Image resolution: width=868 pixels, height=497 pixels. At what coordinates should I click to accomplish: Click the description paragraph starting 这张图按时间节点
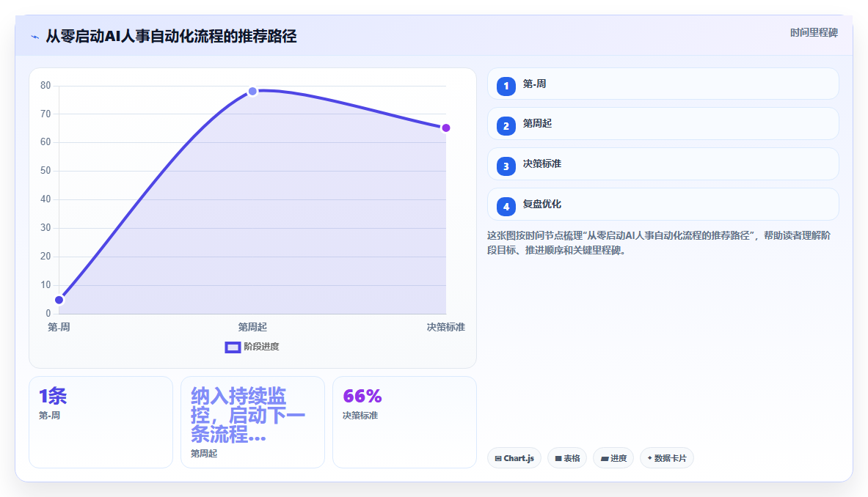click(659, 243)
